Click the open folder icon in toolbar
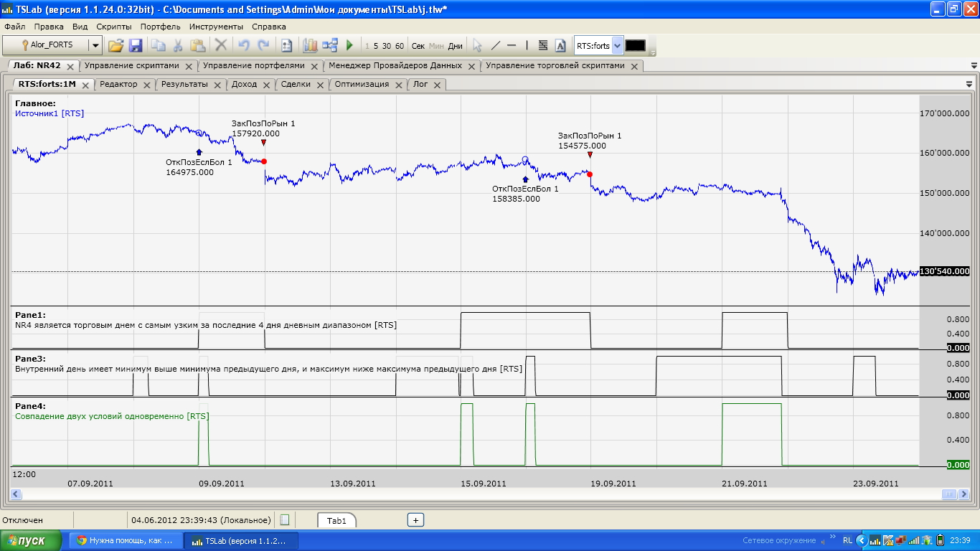The image size is (980, 551). click(116, 45)
